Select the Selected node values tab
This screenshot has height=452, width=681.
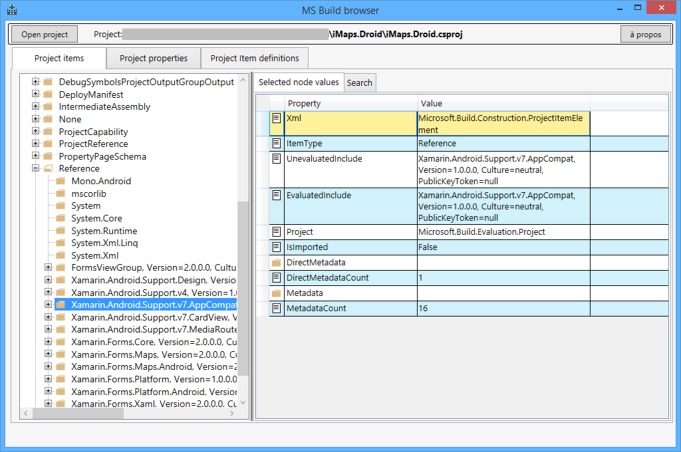tap(298, 82)
